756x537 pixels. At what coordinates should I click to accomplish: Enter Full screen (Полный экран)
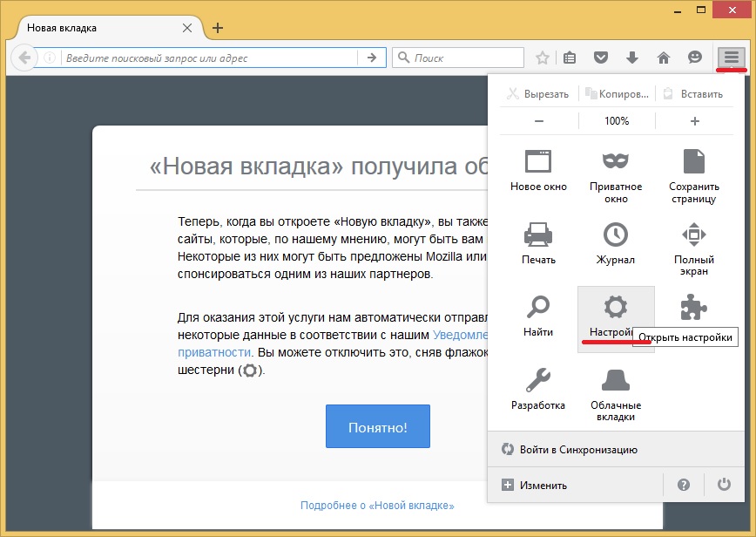[x=694, y=249]
